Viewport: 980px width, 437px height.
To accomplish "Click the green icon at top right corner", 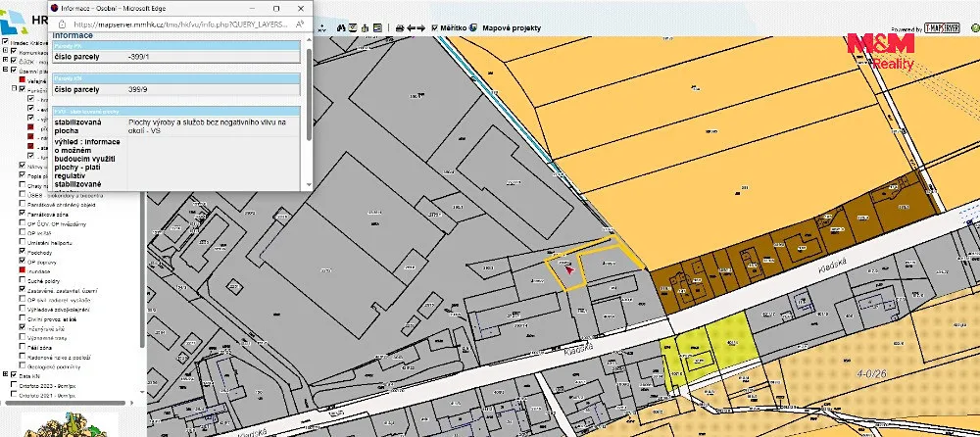I will click(x=976, y=27).
